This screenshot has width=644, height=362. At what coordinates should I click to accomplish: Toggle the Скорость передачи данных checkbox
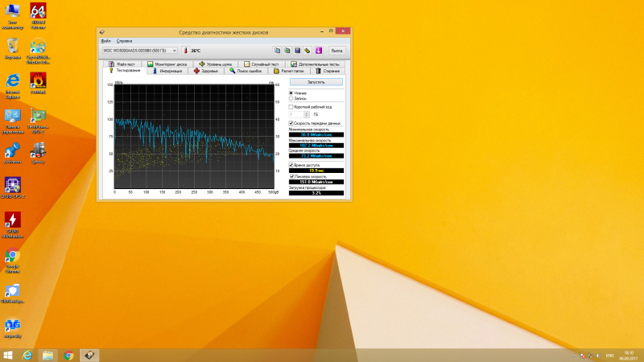[x=291, y=123]
